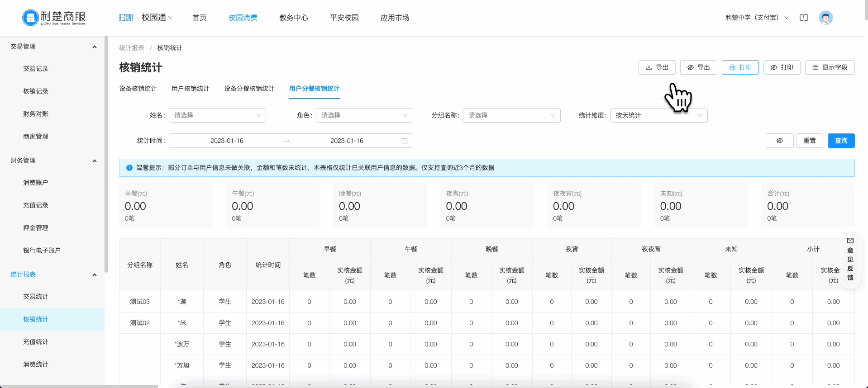Open the Academic Affairs Center menu
The width and height of the screenshot is (868, 388).
coord(293,18)
